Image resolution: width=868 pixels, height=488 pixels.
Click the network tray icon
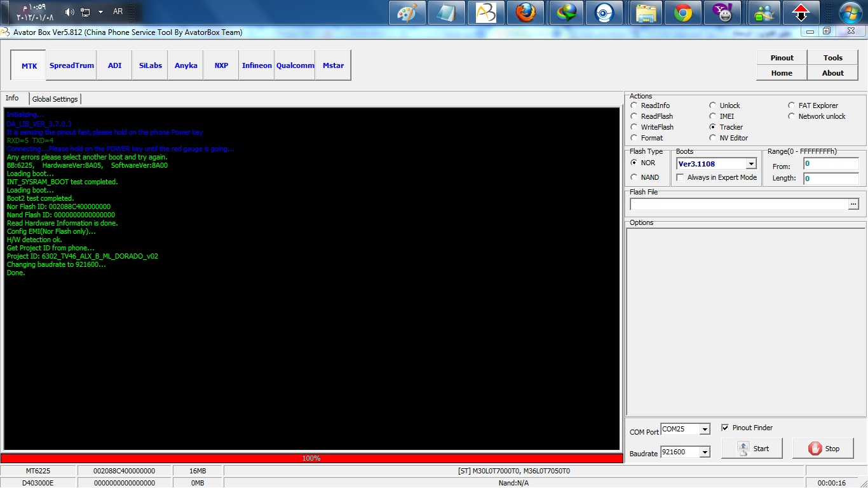[85, 11]
